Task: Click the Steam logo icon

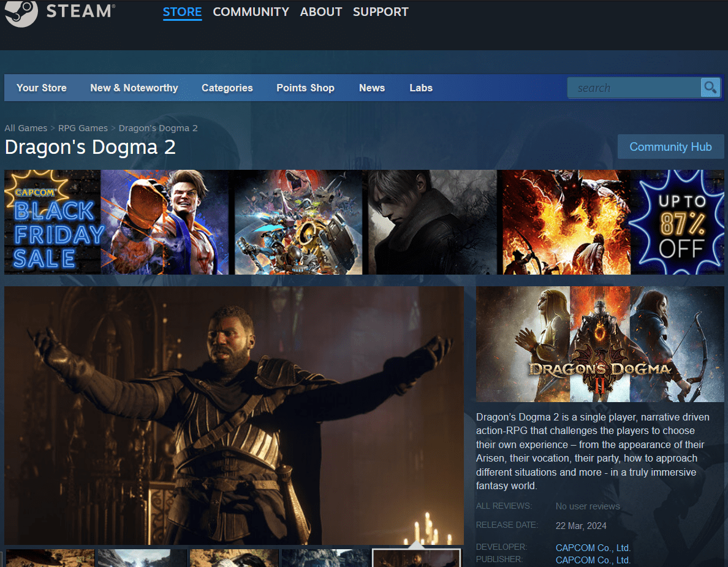Action: pos(21,13)
